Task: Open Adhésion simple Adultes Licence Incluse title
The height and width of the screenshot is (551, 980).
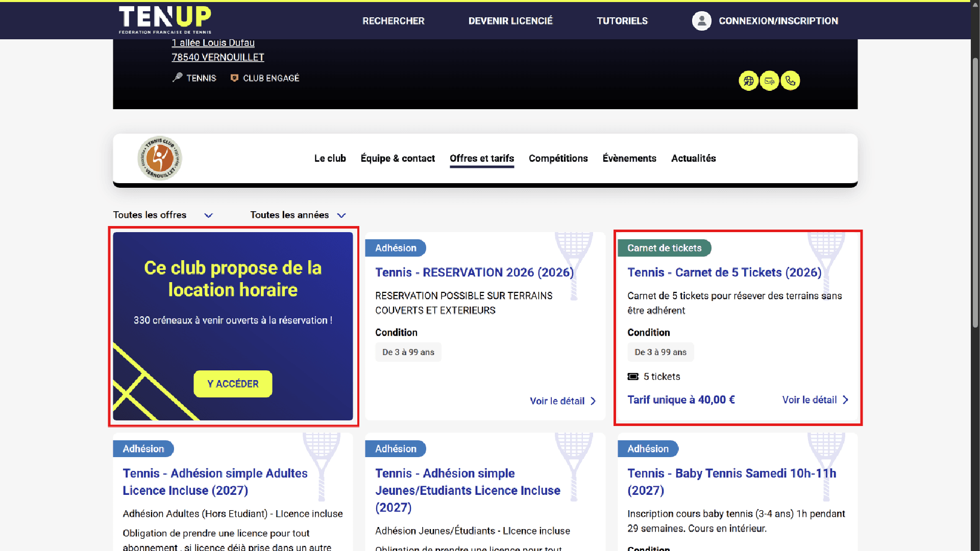Action: pos(215,482)
